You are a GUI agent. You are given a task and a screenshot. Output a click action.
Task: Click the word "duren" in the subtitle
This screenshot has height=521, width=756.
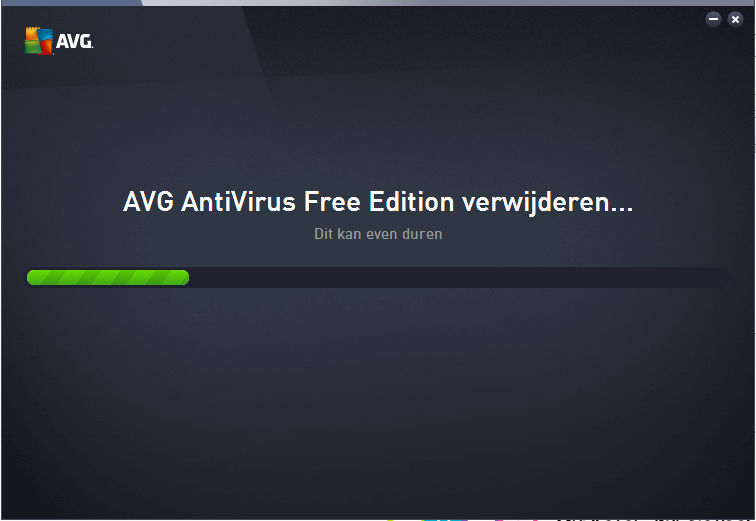tap(422, 234)
